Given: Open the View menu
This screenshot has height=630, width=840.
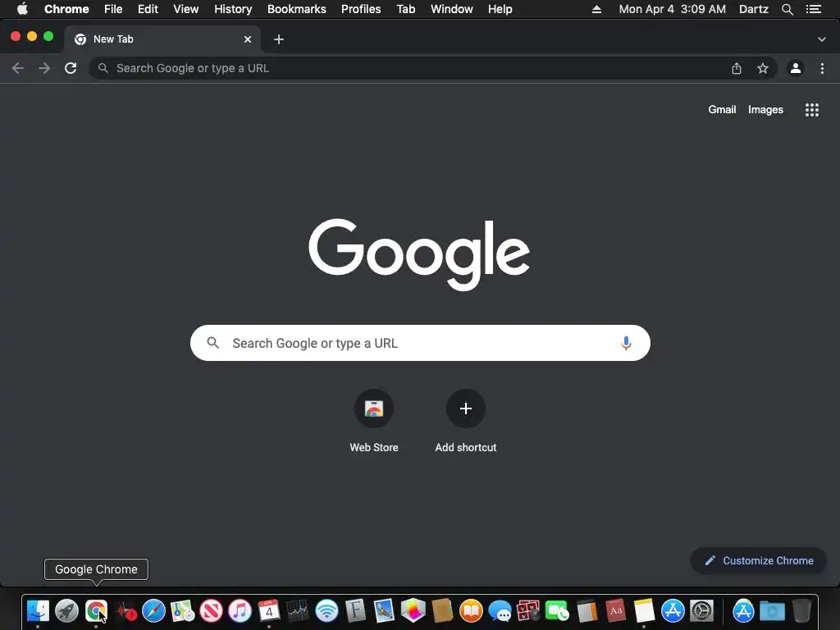Looking at the screenshot, I should click(x=186, y=9).
